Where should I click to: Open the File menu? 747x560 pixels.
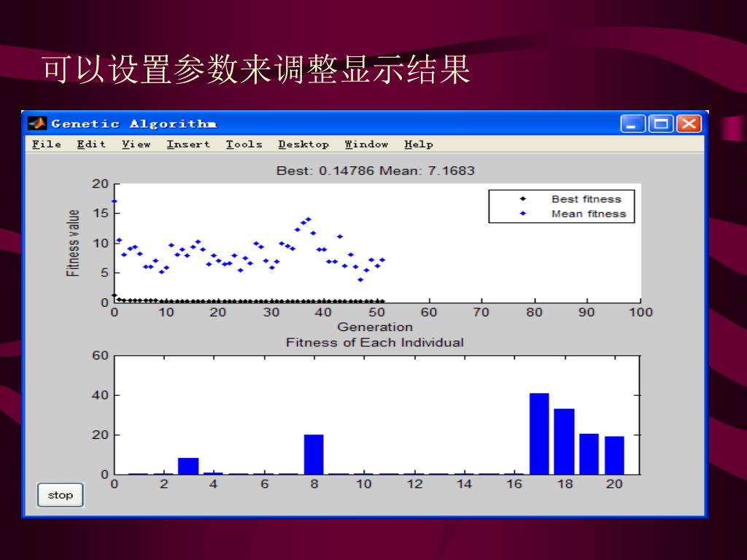coord(47,144)
